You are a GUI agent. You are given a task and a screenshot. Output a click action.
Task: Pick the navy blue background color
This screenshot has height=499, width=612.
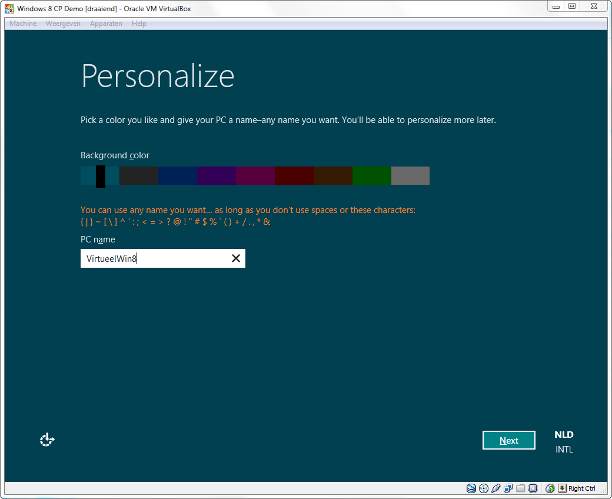click(178, 176)
